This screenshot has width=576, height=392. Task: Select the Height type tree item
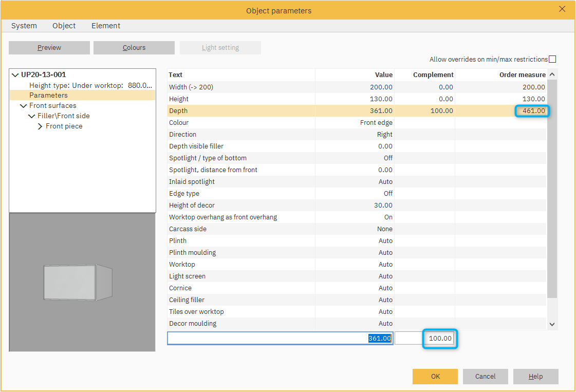click(x=90, y=85)
